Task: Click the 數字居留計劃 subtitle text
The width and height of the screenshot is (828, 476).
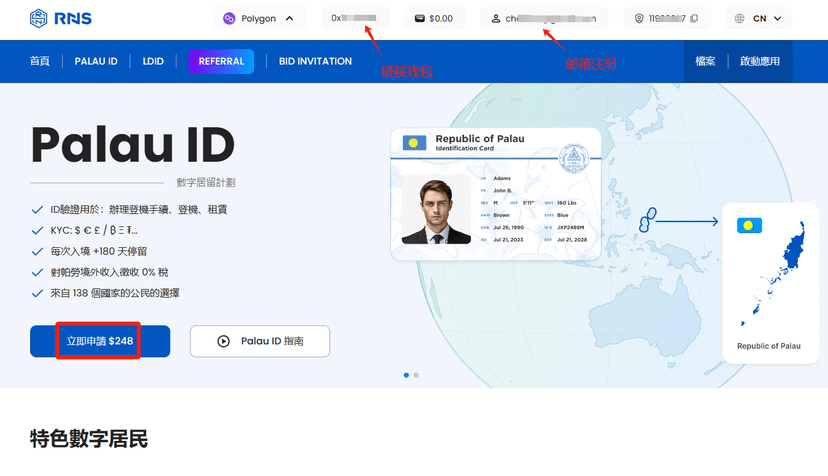Action: pos(206,183)
